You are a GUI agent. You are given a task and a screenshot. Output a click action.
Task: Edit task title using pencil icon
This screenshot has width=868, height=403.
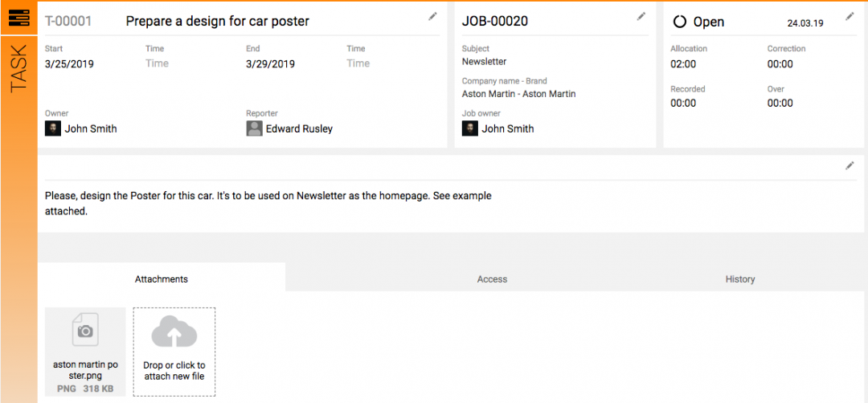(432, 17)
